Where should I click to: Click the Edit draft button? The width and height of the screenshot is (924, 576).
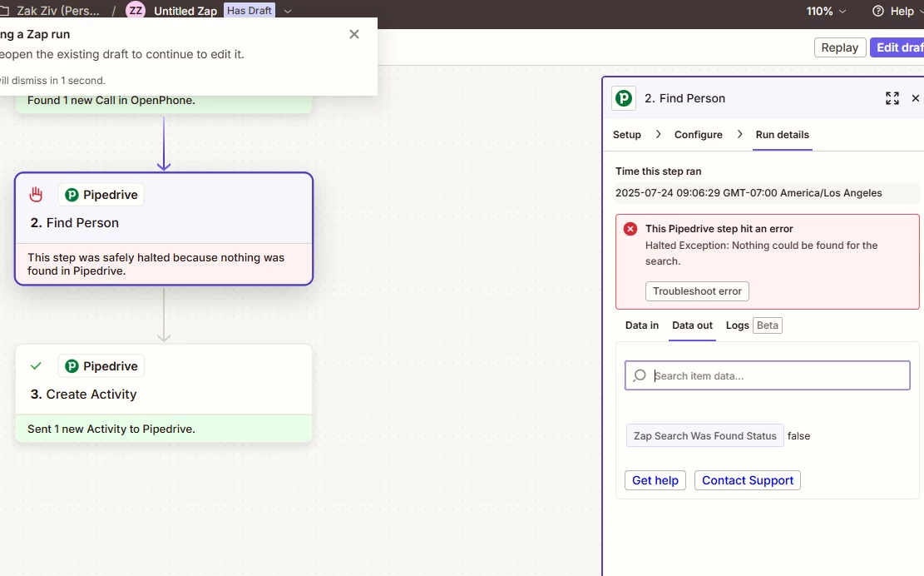pos(897,47)
